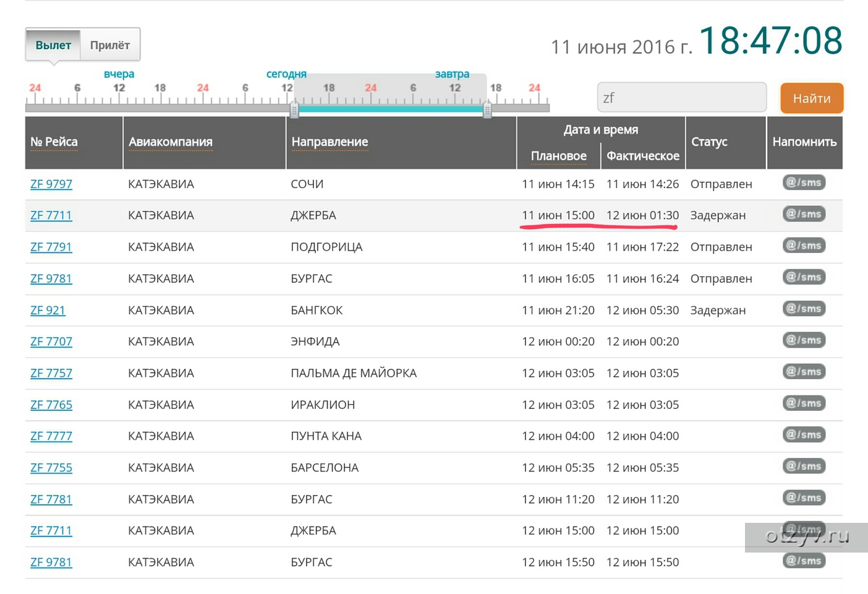Sort flights by Авиакомпания column header
This screenshot has width=868, height=594.
click(x=170, y=142)
